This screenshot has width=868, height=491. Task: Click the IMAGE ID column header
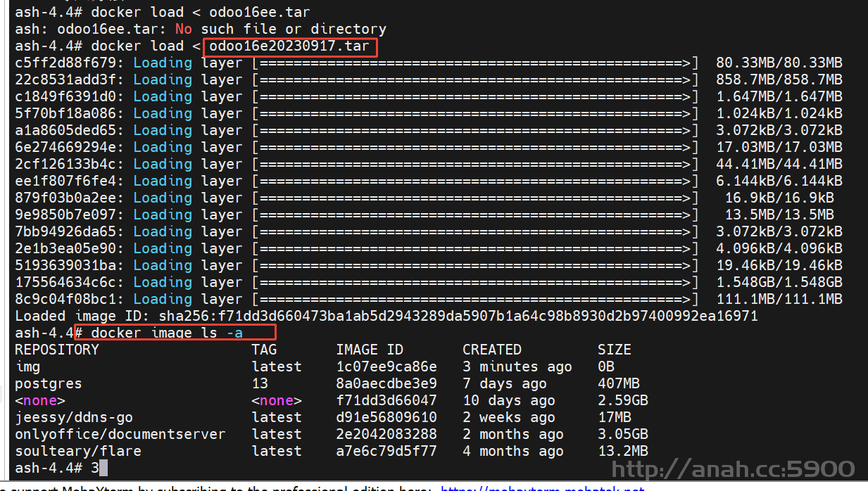[370, 350]
